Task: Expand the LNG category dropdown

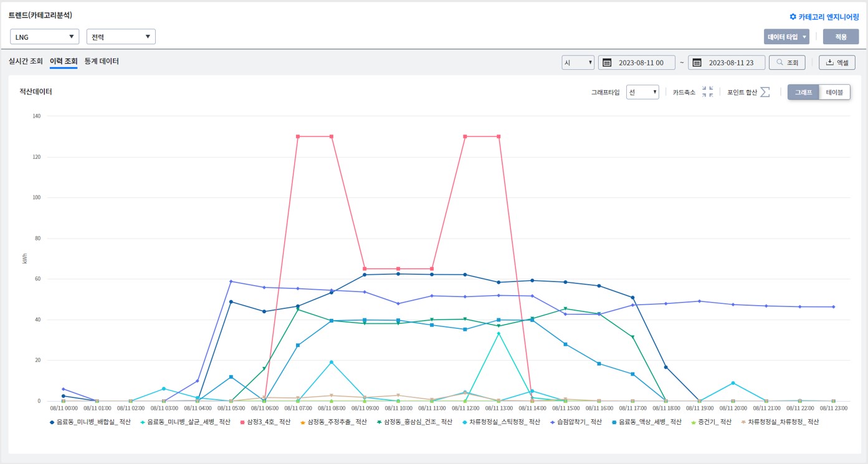Action: coord(44,37)
